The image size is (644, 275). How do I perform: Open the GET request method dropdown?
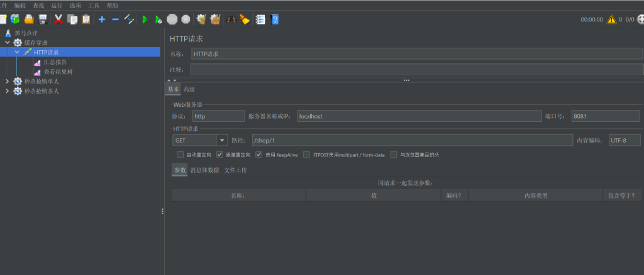point(222,141)
